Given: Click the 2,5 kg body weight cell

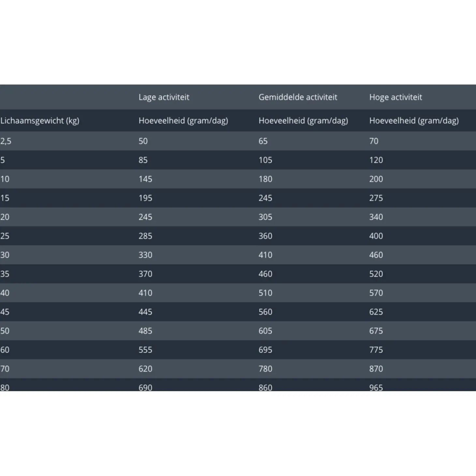Looking at the screenshot, I should pos(6,141).
